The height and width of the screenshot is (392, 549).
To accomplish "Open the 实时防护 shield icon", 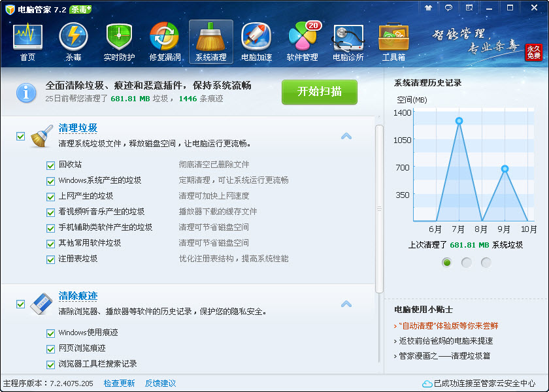I will pyautogui.click(x=119, y=42).
